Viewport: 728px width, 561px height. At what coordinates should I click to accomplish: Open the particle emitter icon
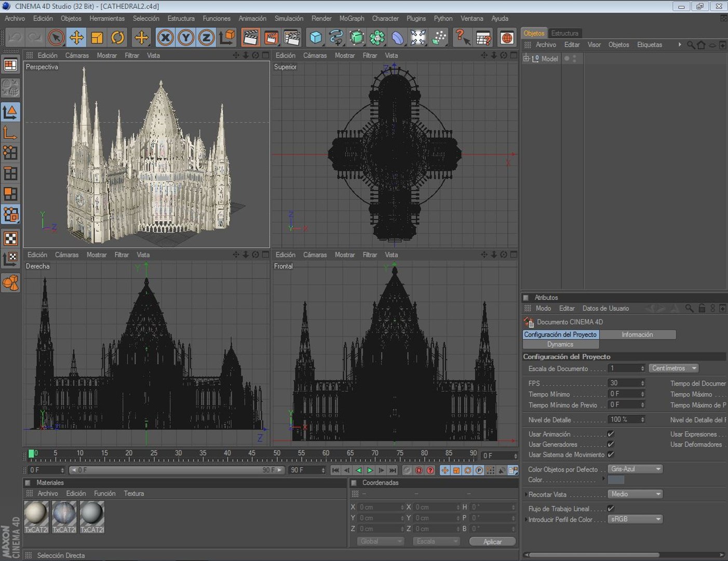[x=439, y=37]
